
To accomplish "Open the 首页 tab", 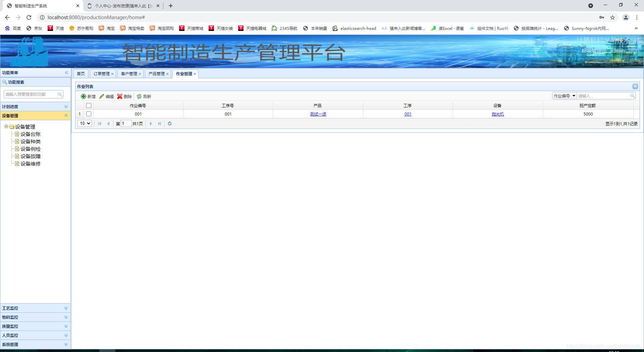I will click(80, 74).
